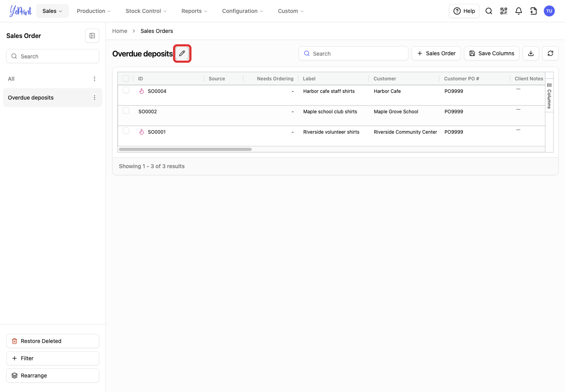Edit the Overdue deposits view name
Screen dimensions: 565x392
tap(182, 53)
